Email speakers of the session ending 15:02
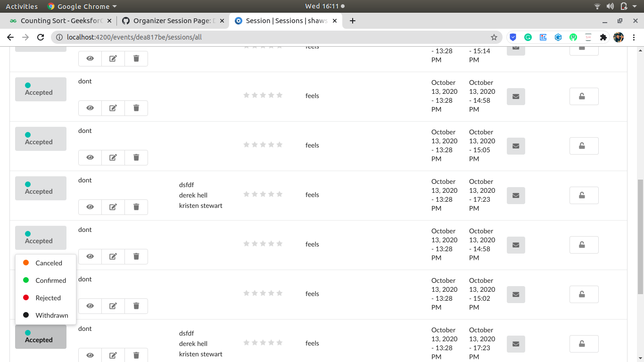 516,295
